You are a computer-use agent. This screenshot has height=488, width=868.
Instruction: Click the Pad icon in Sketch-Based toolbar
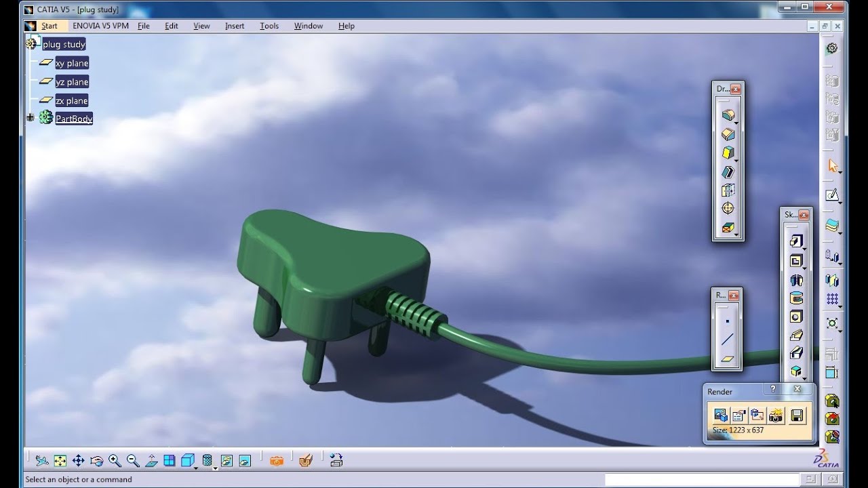click(x=796, y=241)
